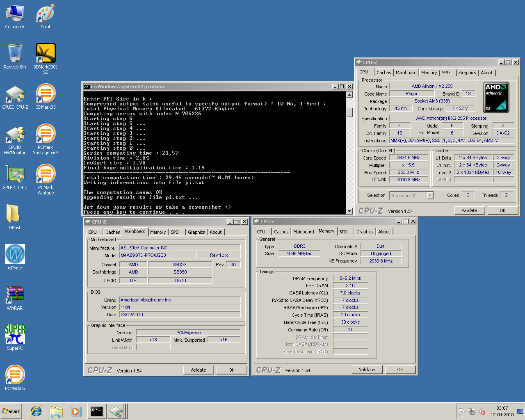Click the Action Center flag tray icon
The height and width of the screenshot is (420, 525).
coord(462,411)
